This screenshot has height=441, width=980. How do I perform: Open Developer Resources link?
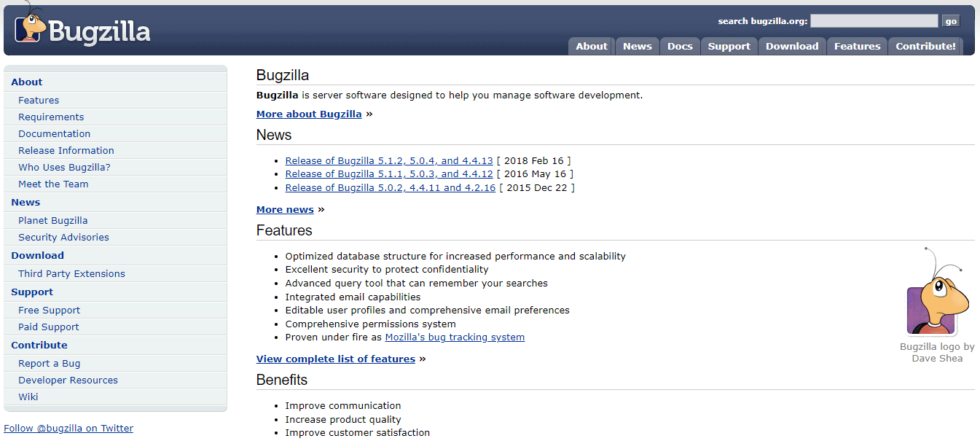tap(68, 380)
